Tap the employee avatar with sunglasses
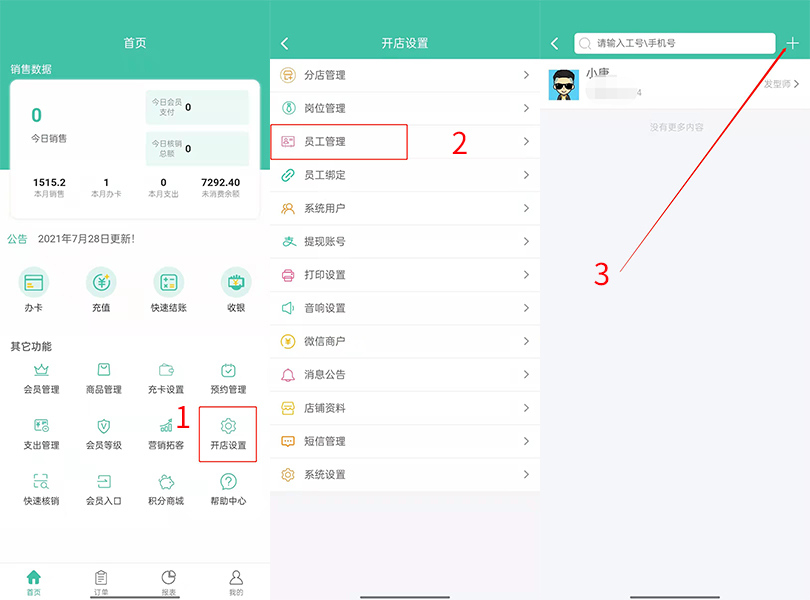Screen dimensions: 810x600 [564, 85]
